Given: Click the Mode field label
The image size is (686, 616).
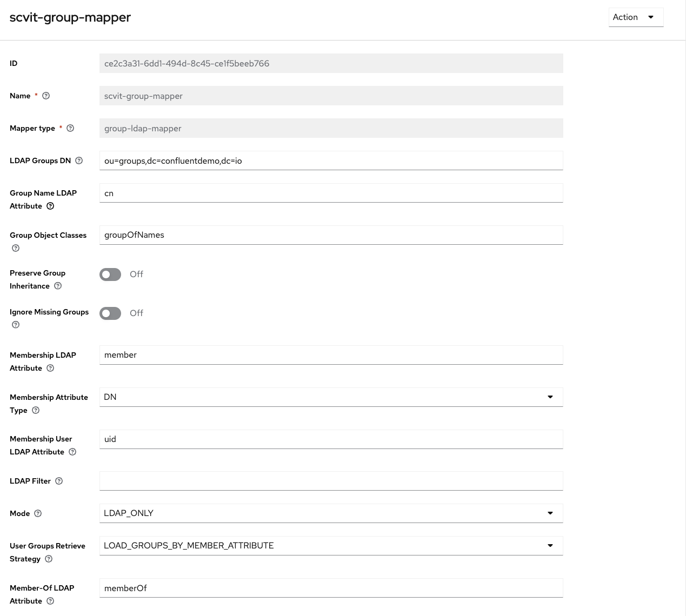Looking at the screenshot, I should coord(20,513).
